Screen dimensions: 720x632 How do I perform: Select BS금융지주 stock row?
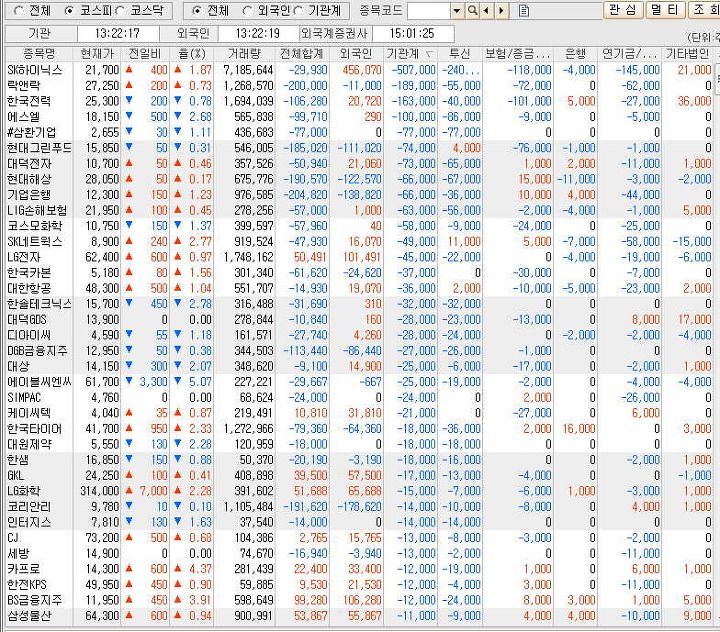[x=359, y=601]
